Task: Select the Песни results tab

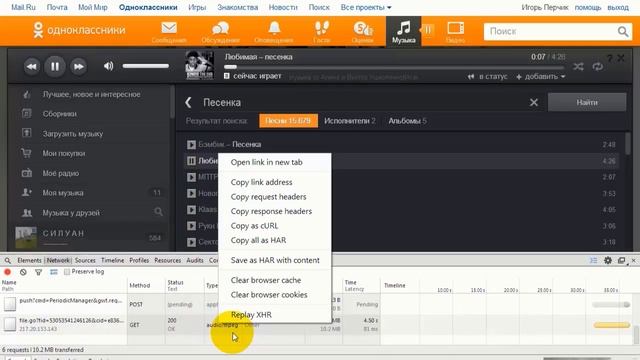Action: (x=288, y=121)
